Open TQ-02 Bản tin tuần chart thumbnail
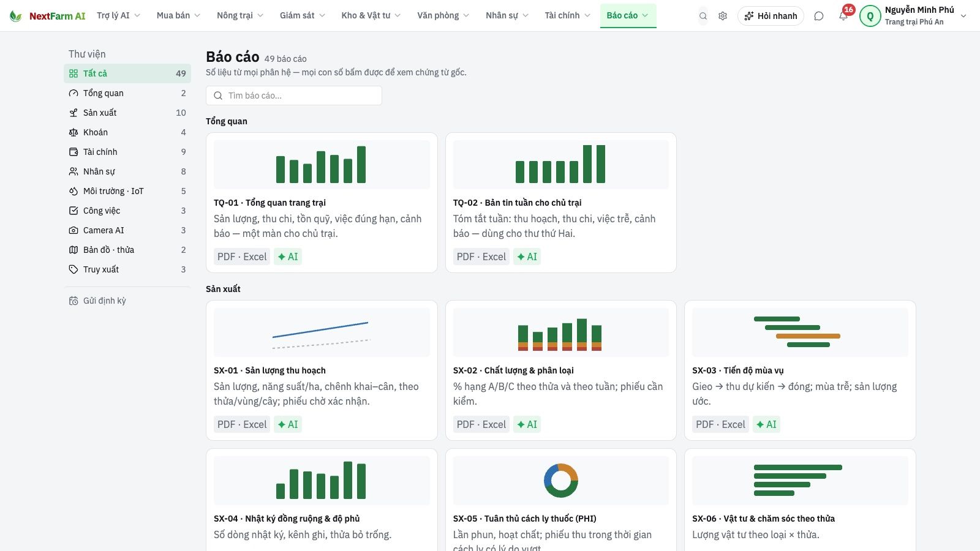Viewport: 980px width, 551px height. (x=561, y=165)
